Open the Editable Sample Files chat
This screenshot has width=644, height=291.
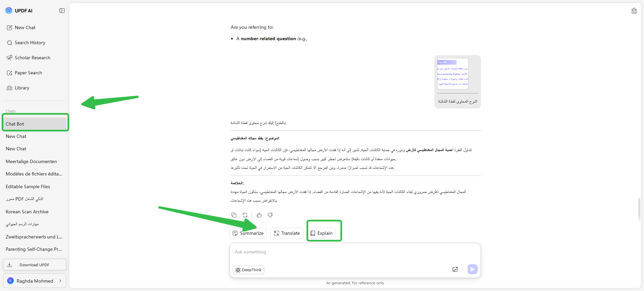(x=35, y=187)
